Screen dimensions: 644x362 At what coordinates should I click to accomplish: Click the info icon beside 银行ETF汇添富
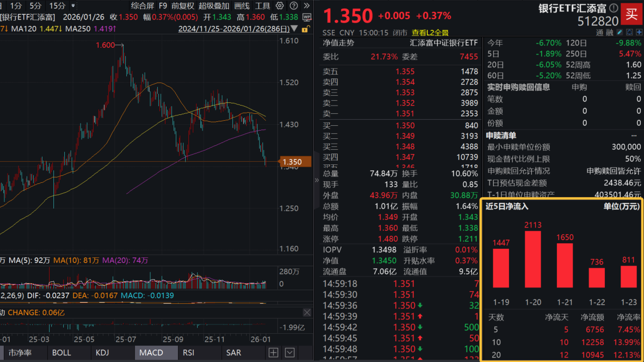[x=614, y=8]
